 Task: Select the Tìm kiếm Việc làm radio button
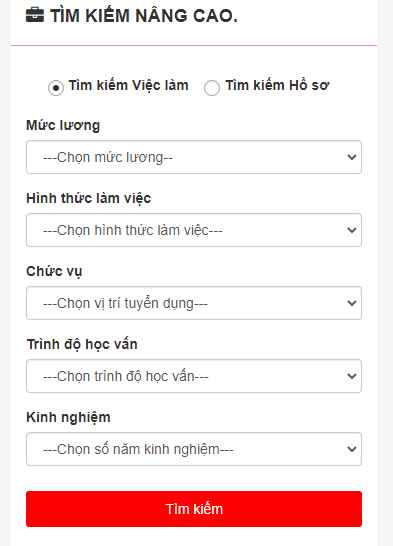[56, 88]
